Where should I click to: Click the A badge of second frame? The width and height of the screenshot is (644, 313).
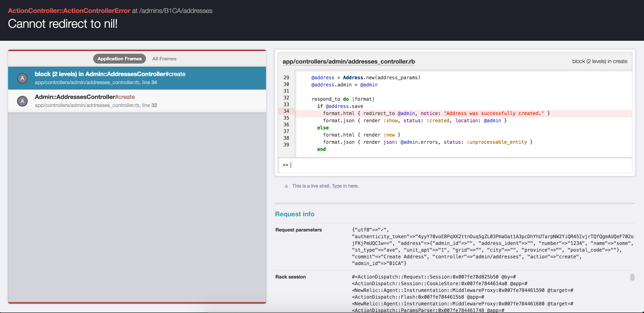(x=22, y=101)
